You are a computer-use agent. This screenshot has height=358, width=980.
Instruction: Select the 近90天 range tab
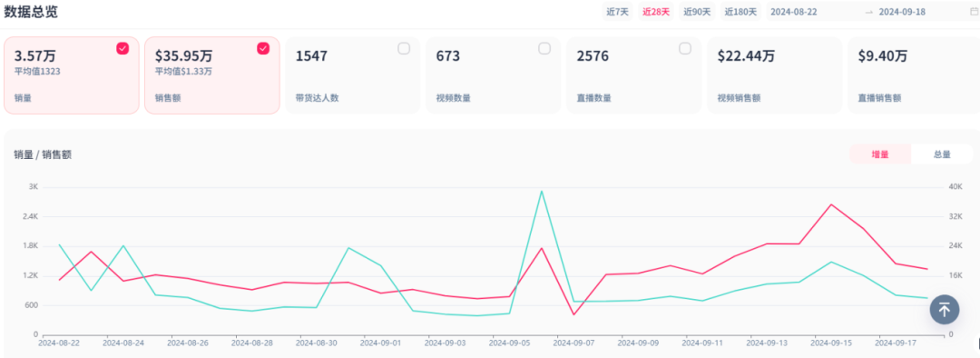(696, 11)
